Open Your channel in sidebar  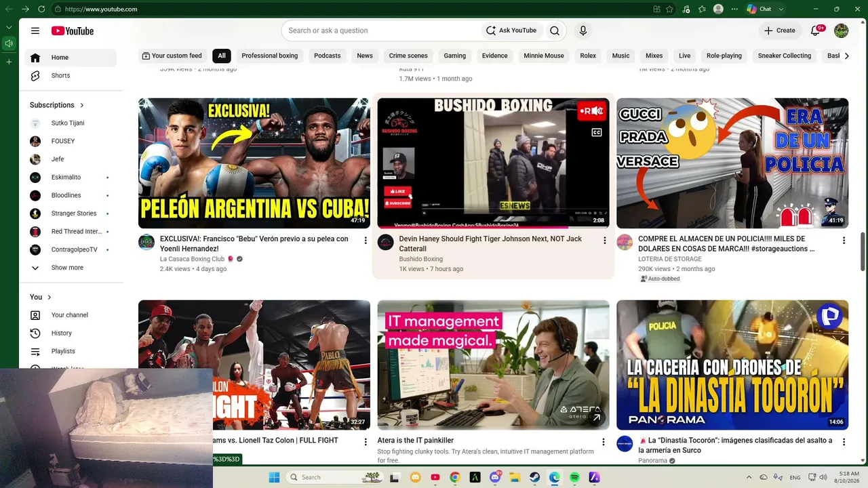[x=71, y=315]
